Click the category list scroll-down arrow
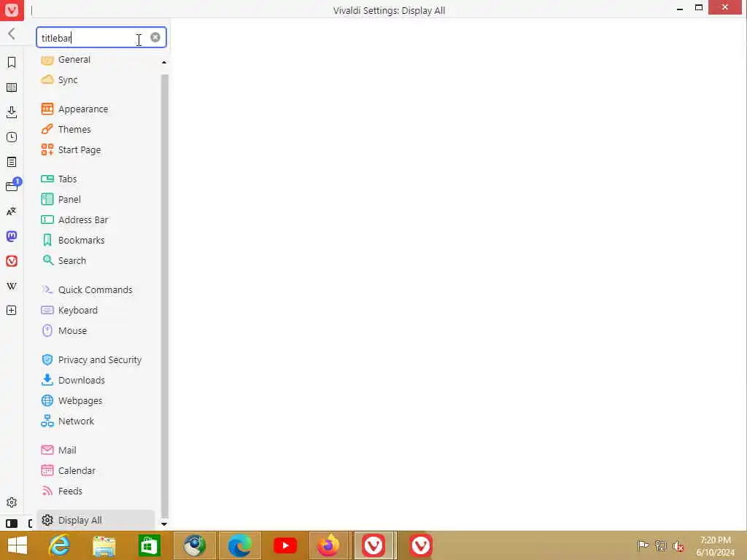The width and height of the screenshot is (747, 560). (x=164, y=524)
